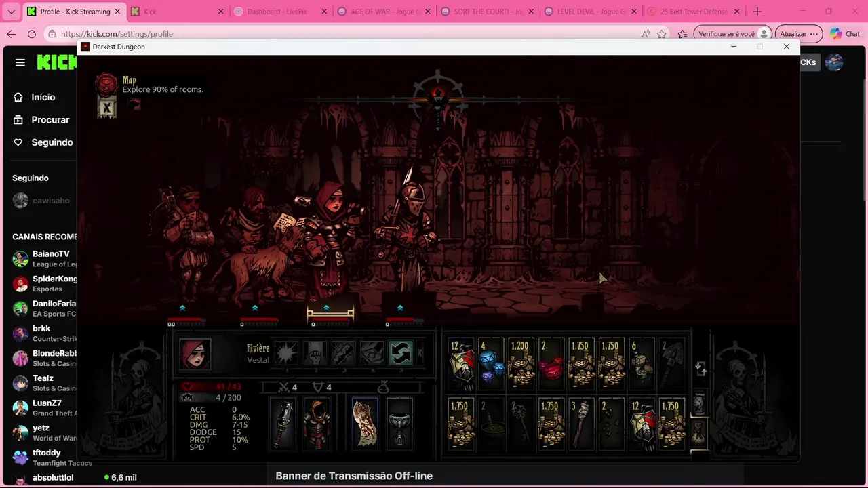Viewport: 868px width, 488px height.
Task: Click the swap position arrows skill
Action: (x=401, y=353)
